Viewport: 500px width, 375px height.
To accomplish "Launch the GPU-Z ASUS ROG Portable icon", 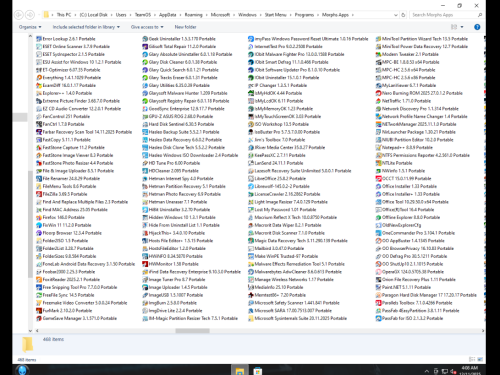I will tap(145, 116).
